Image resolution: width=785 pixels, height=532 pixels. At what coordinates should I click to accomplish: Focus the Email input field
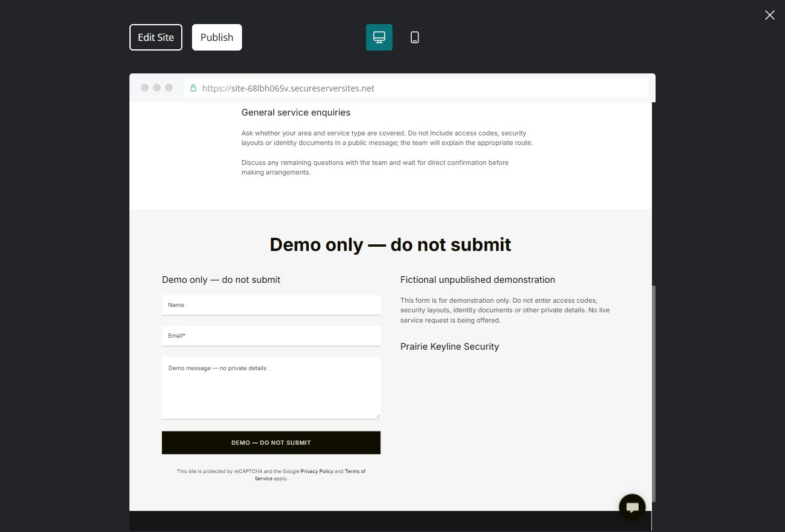271,336
